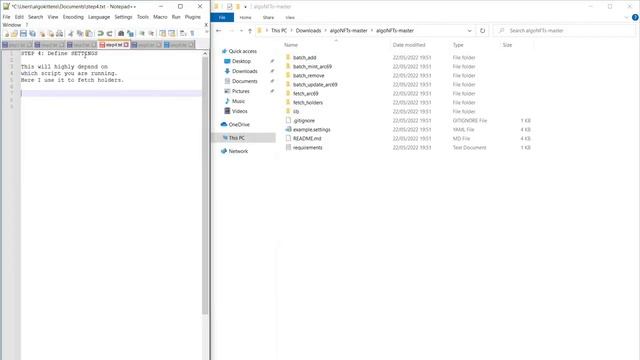The image size is (640, 360).
Task: Click the Close All toolbar icon in Notepad++
Action: click(51, 34)
